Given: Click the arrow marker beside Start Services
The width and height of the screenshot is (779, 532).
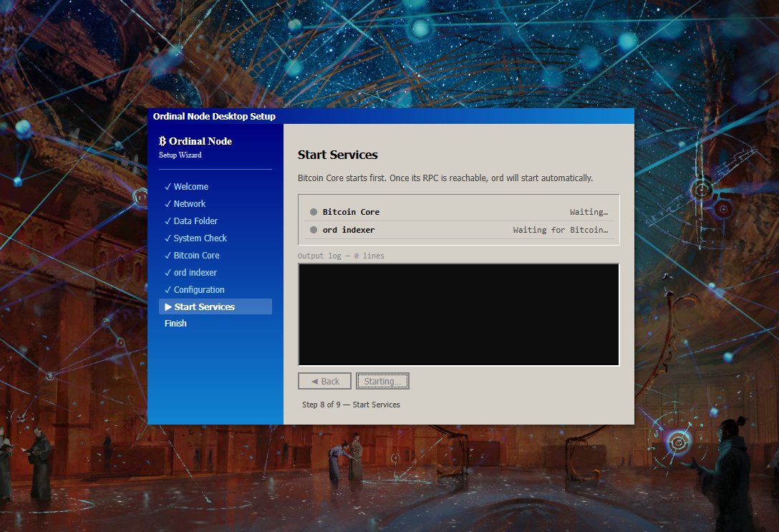Looking at the screenshot, I should coord(168,307).
